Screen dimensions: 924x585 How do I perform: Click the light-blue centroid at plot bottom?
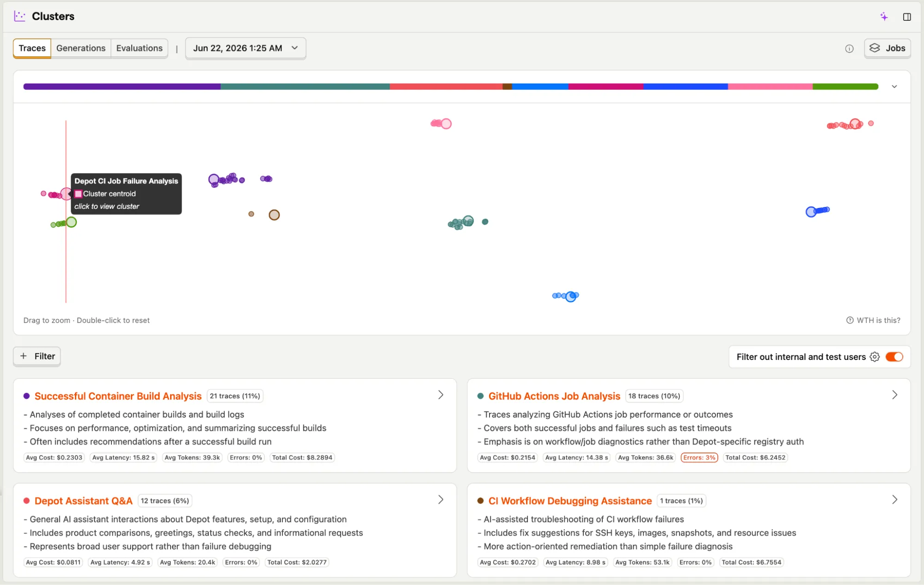[x=571, y=297]
